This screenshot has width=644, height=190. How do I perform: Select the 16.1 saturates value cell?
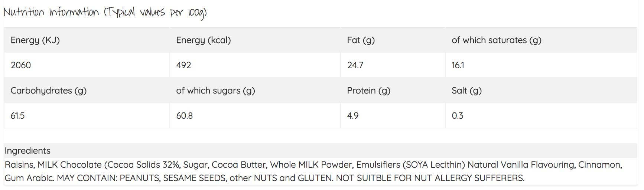click(x=458, y=65)
